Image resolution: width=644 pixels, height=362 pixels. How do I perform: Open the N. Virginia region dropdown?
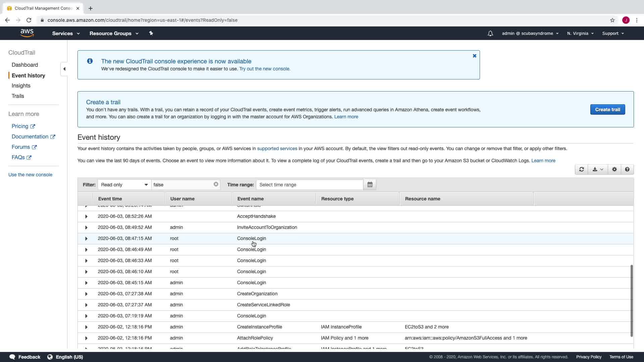coord(580,34)
